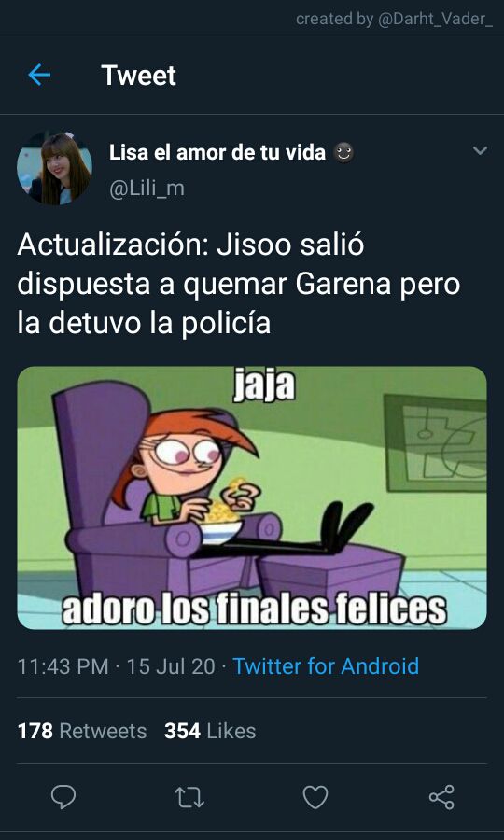504x840 pixels.
Task: View the 178 Retweets list
Action: click(x=82, y=731)
